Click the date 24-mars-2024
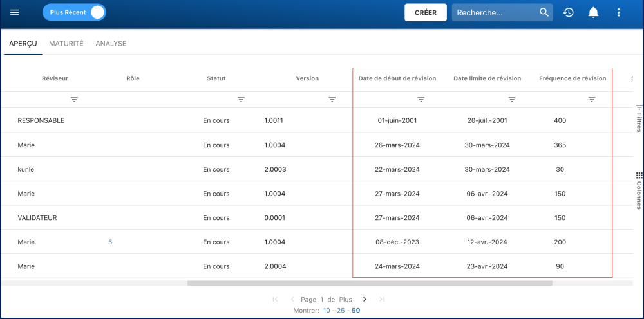The width and height of the screenshot is (644, 319). [397, 266]
